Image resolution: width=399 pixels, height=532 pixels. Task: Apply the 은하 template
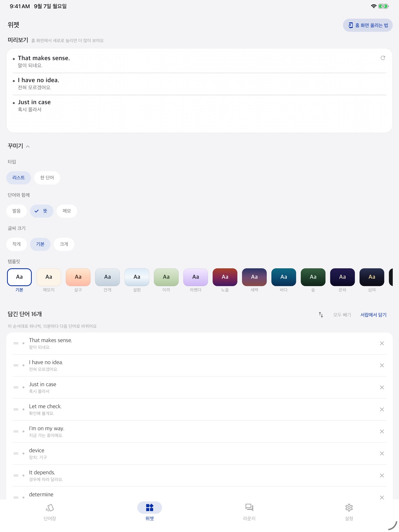[342, 277]
